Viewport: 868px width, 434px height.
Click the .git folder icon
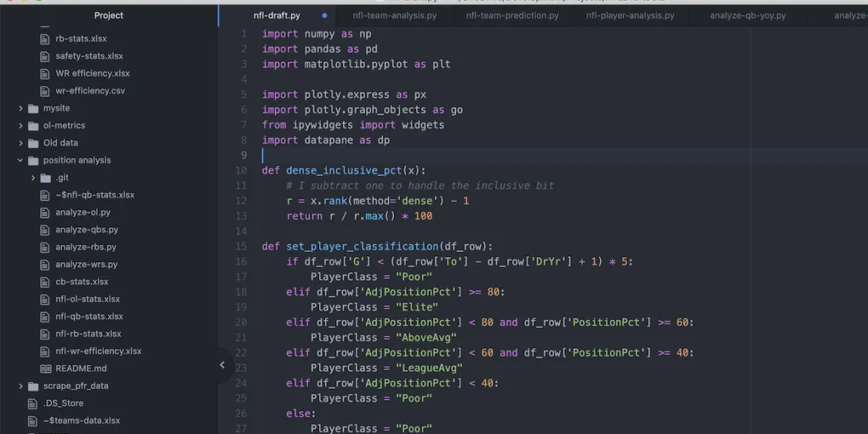[46, 178]
